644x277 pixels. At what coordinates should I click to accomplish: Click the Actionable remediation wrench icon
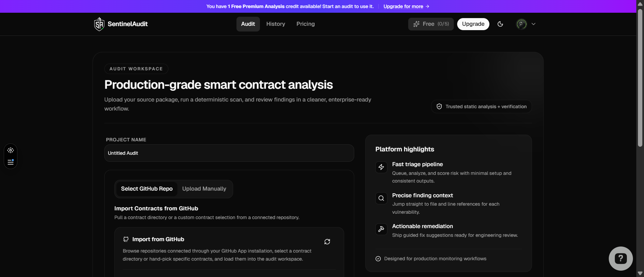tap(381, 229)
